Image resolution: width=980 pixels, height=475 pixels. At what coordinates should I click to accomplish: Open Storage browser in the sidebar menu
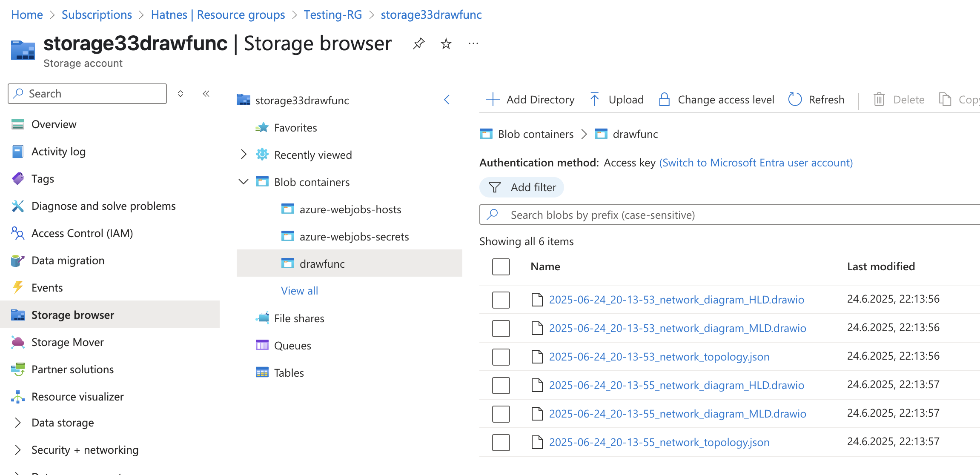click(110, 315)
